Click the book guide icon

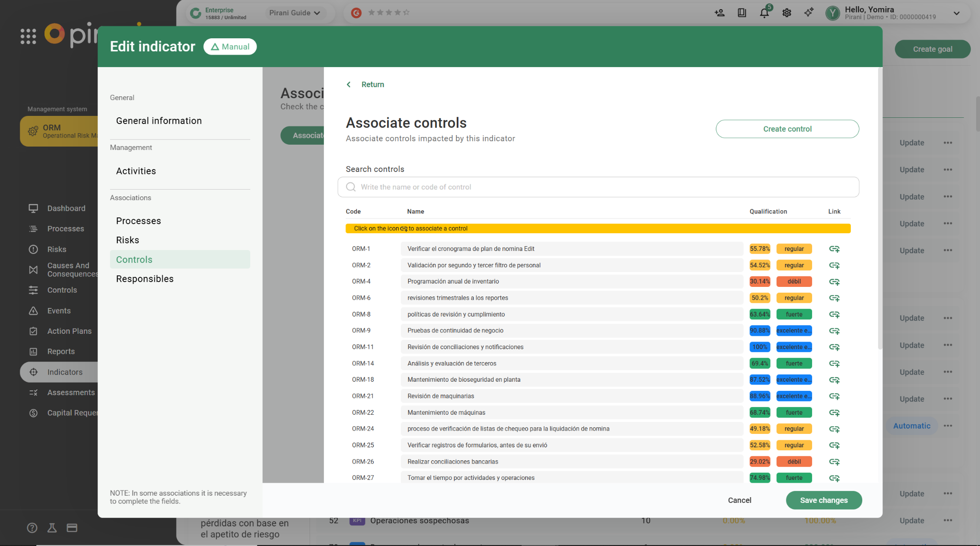[742, 13]
